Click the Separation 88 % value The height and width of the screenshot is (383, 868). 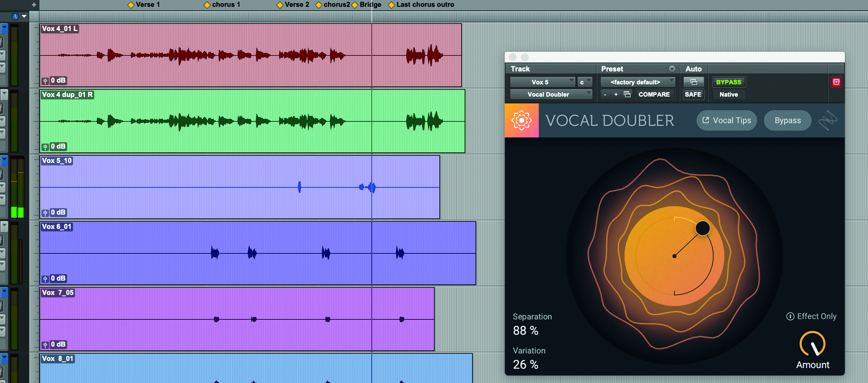pyautogui.click(x=525, y=331)
